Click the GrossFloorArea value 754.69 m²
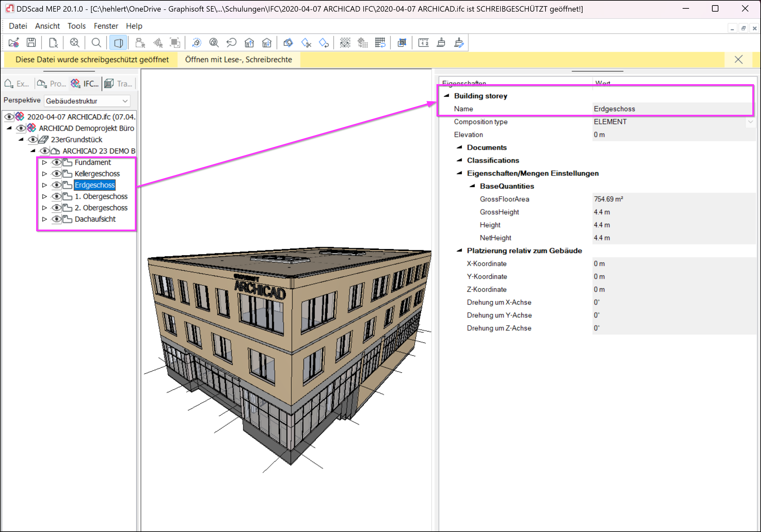 pos(674,199)
